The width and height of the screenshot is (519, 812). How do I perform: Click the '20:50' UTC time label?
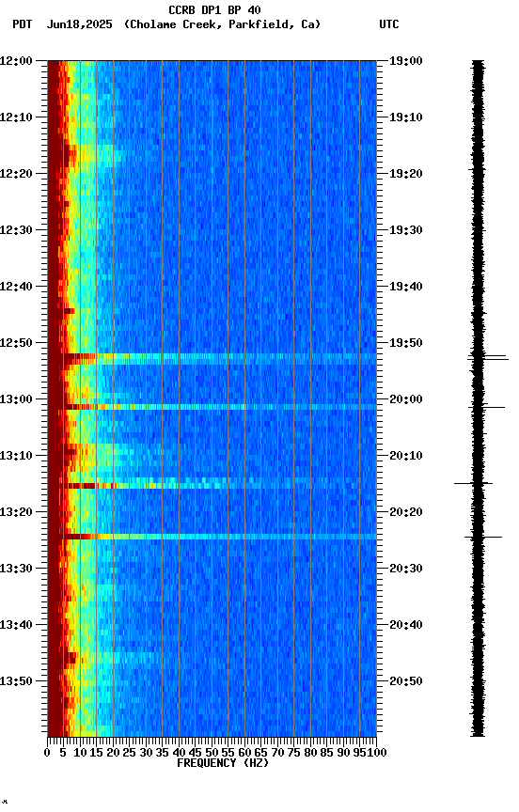point(406,682)
